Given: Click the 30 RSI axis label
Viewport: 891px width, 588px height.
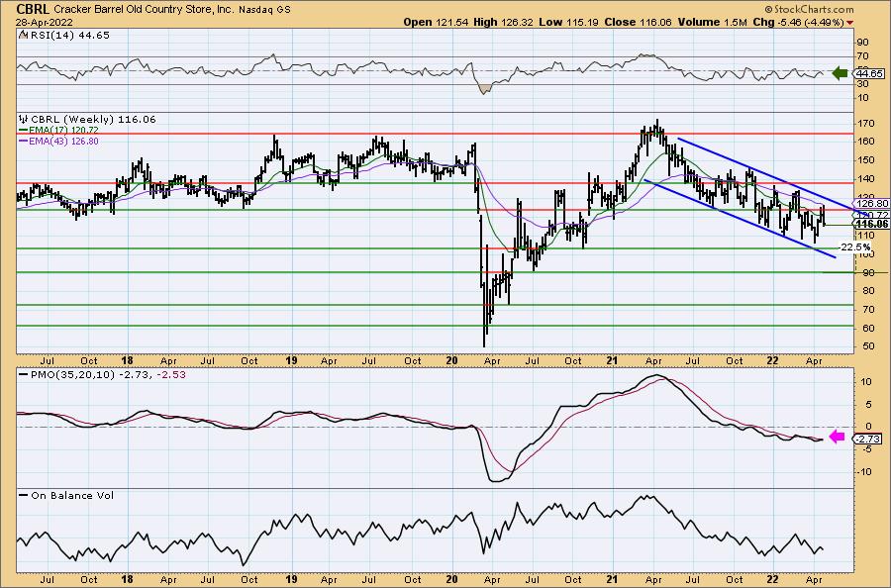Looking at the screenshot, I should click(x=863, y=84).
